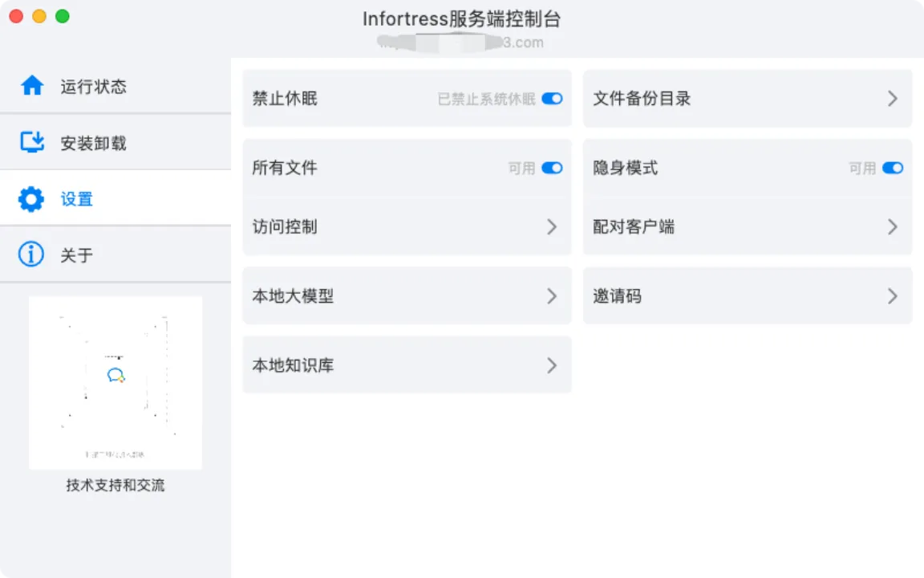The width and height of the screenshot is (924, 578).
Task: Turn off the 隐身模式 switch
Action: 893,168
